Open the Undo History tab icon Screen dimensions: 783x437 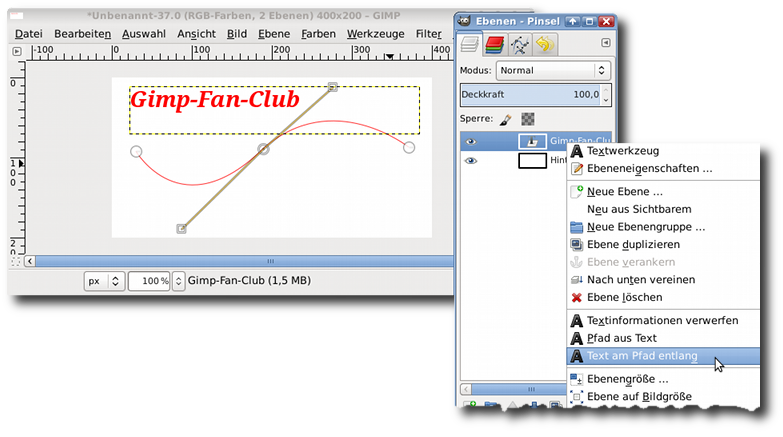click(x=545, y=45)
